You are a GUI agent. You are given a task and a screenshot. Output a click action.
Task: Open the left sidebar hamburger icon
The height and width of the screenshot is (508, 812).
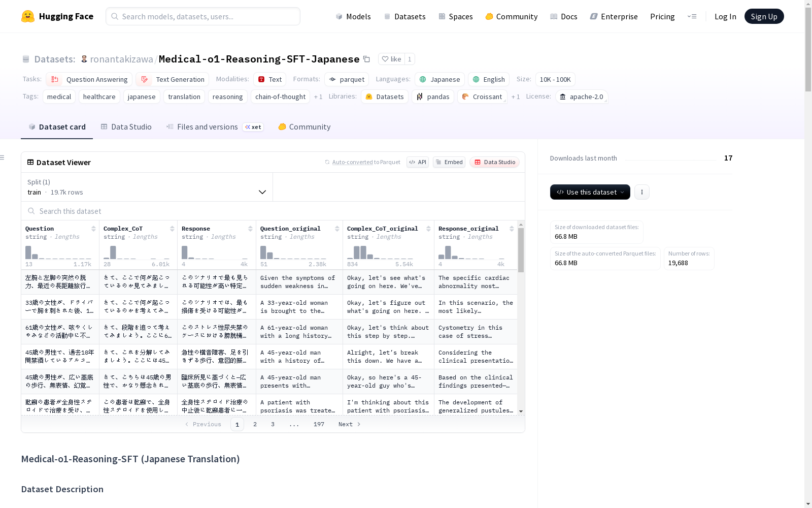pyautogui.click(x=3, y=157)
